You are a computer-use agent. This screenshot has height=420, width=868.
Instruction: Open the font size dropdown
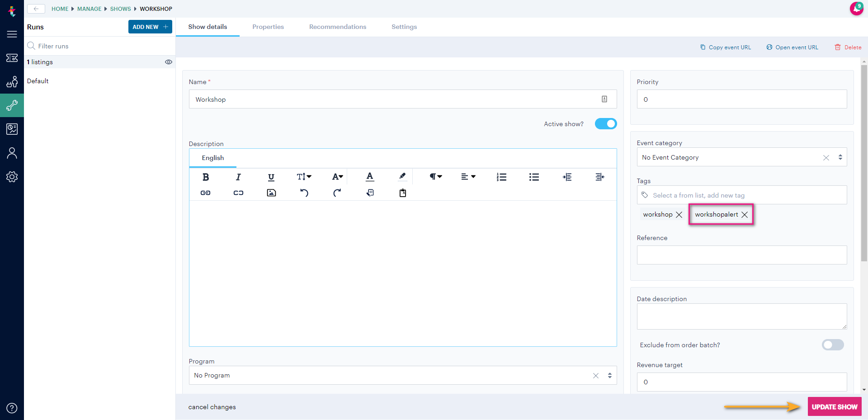pos(304,177)
